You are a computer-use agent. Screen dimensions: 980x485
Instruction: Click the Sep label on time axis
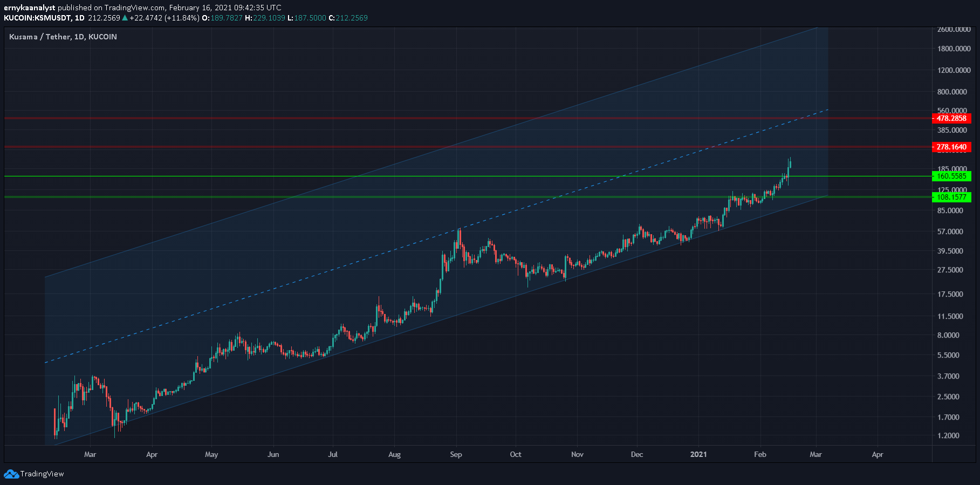coord(456,454)
